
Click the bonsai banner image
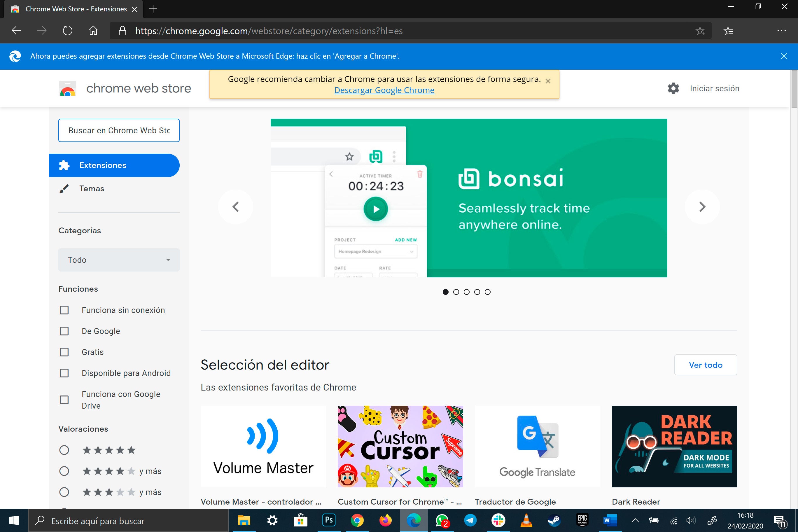[469, 198]
